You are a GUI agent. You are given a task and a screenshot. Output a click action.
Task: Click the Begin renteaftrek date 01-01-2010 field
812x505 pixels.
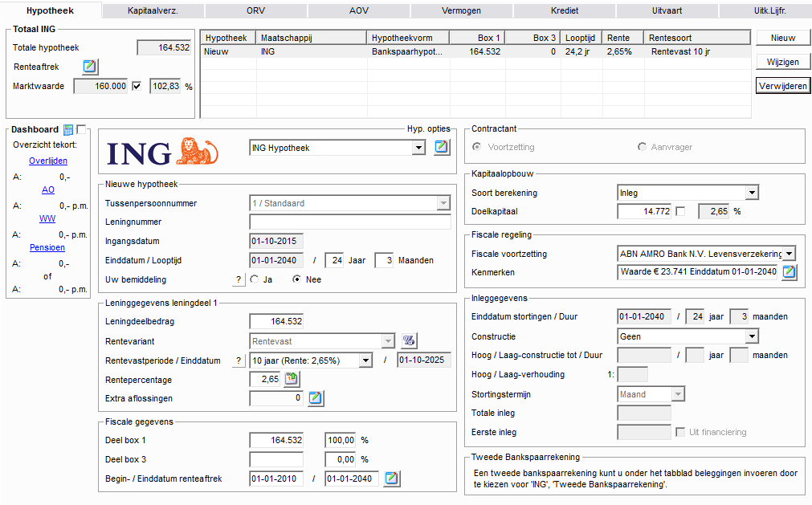(x=276, y=479)
